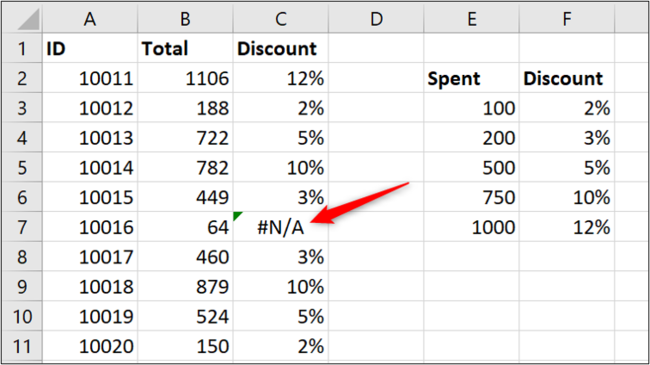Select the #N/A error cell
Image resolution: width=650 pixels, height=365 pixels.
281,227
